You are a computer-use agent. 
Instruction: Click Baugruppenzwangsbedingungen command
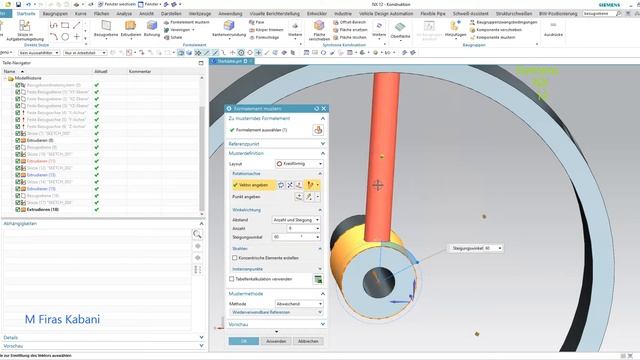tap(503, 22)
